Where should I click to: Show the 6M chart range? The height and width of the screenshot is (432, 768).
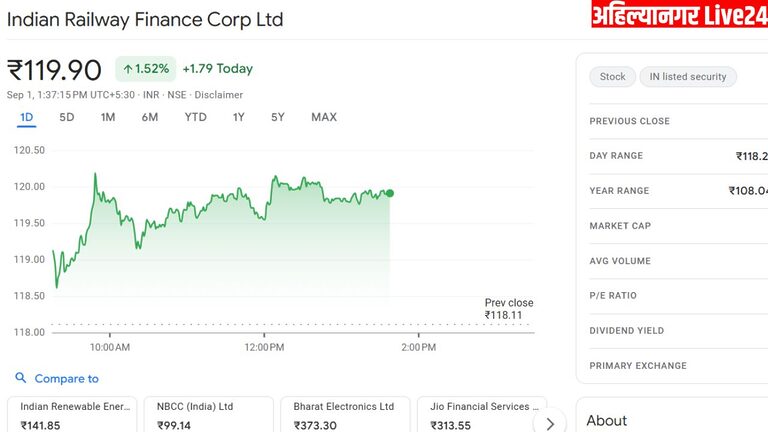coord(150,117)
